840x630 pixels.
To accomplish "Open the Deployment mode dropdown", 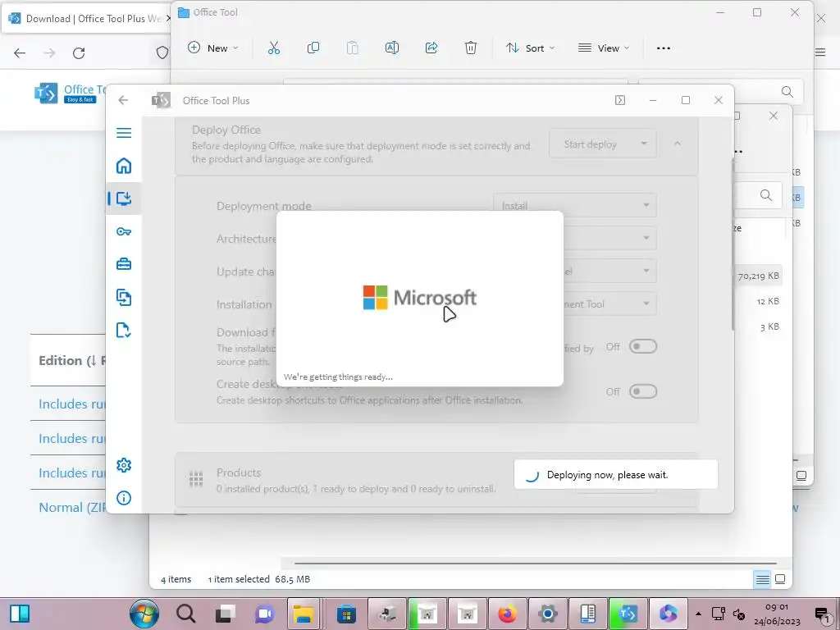I will pos(575,206).
